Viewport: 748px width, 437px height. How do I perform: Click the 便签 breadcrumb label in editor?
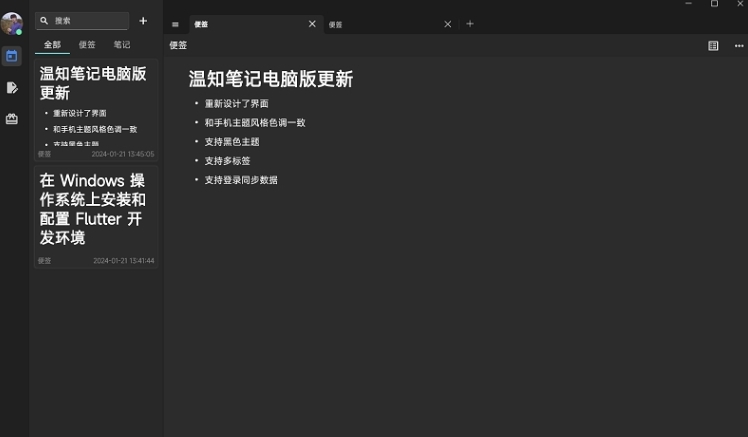click(x=178, y=45)
